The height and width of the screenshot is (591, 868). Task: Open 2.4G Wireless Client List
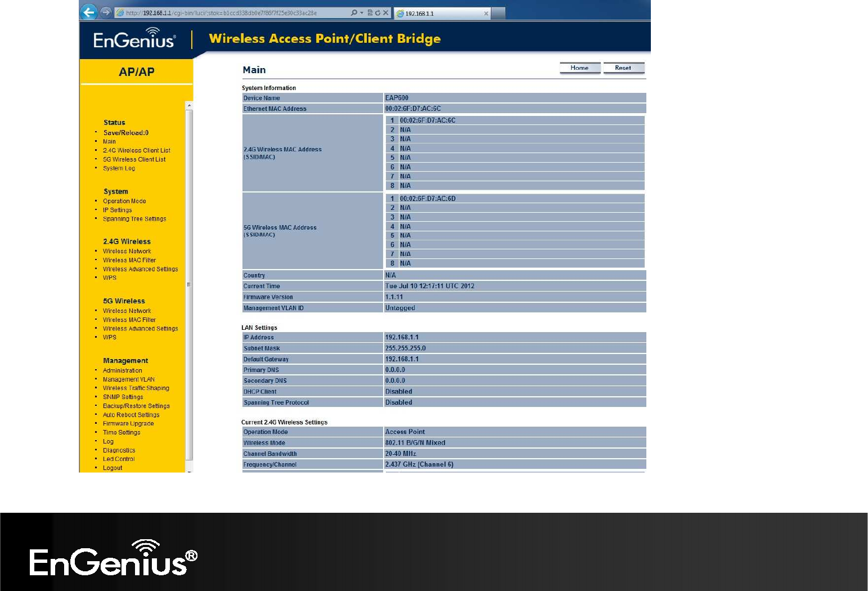click(x=137, y=151)
